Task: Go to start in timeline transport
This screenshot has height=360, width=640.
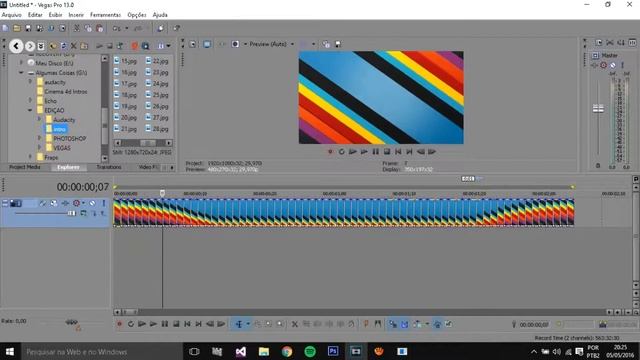Action: (x=187, y=324)
